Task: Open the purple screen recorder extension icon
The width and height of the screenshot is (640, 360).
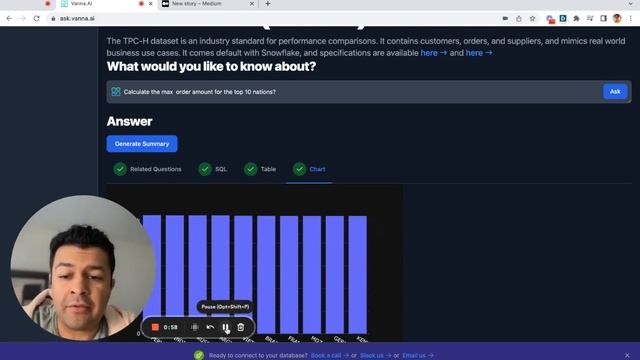Action: 550,19
